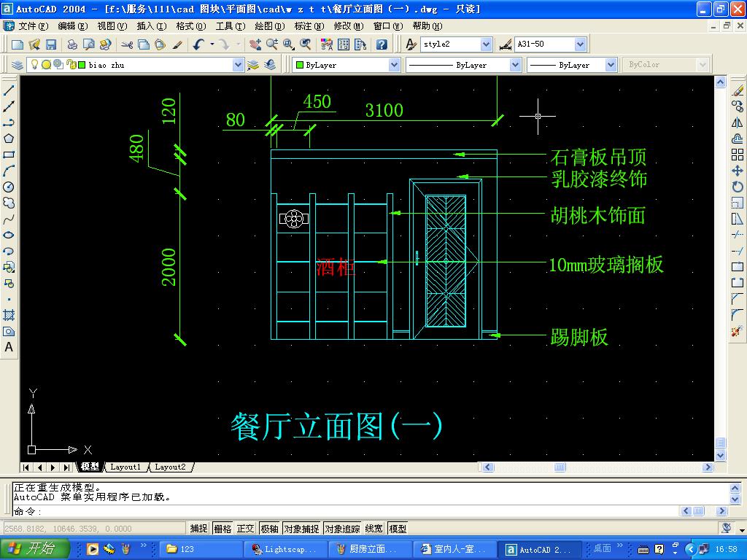Click the Rotate modify tool
Image resolution: width=747 pixels, height=560 pixels.
(738, 187)
